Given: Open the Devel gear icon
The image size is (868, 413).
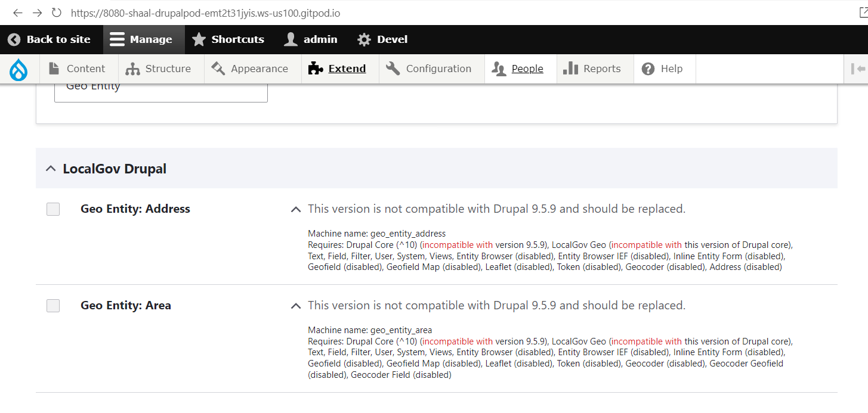Looking at the screenshot, I should (364, 39).
